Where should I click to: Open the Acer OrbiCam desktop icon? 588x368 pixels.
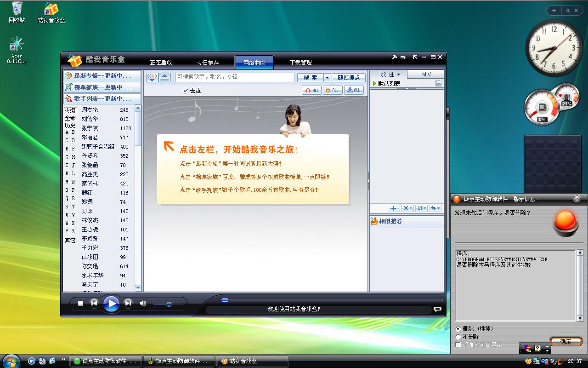(17, 50)
